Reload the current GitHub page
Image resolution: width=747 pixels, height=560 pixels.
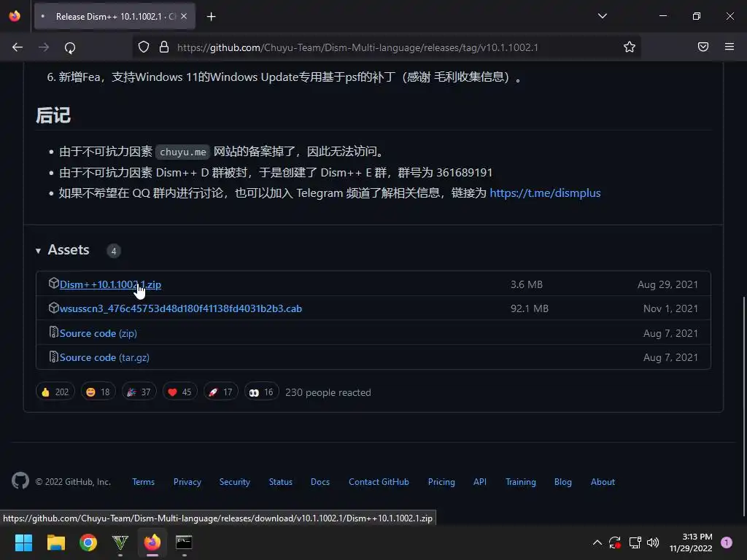coord(70,47)
